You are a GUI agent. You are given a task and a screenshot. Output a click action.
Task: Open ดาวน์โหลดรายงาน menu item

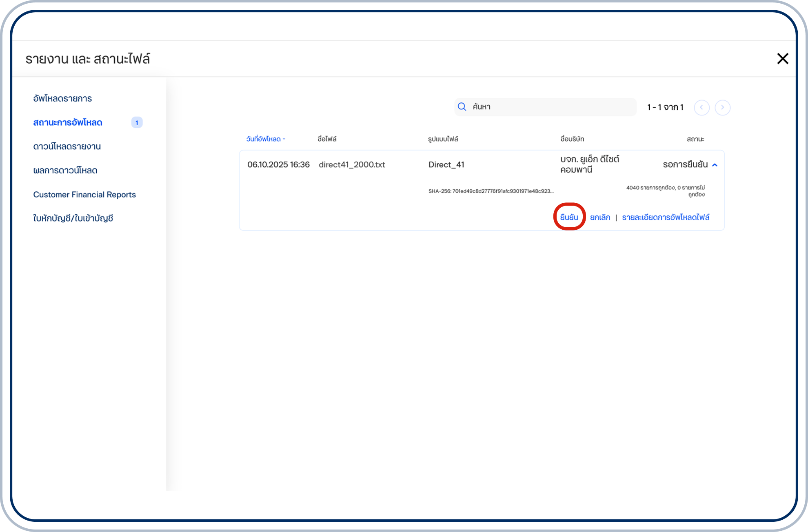67,146
